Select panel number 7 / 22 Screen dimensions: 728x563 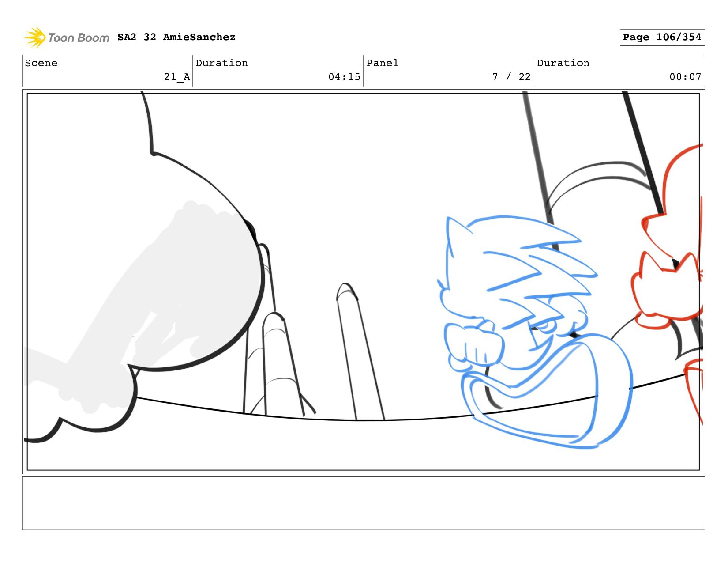511,77
